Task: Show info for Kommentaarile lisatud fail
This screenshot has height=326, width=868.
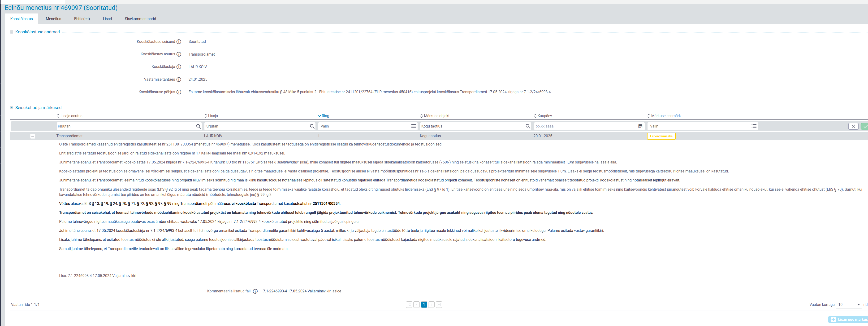Action: pyautogui.click(x=255, y=291)
